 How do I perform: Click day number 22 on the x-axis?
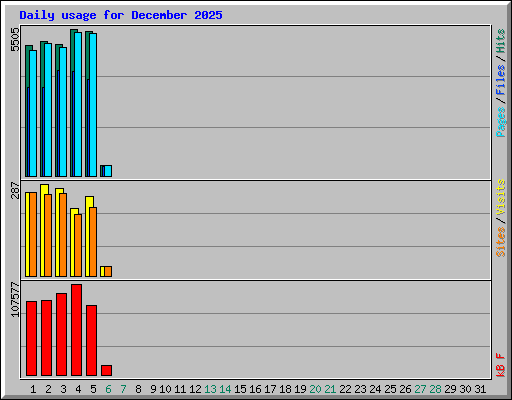tap(345, 389)
